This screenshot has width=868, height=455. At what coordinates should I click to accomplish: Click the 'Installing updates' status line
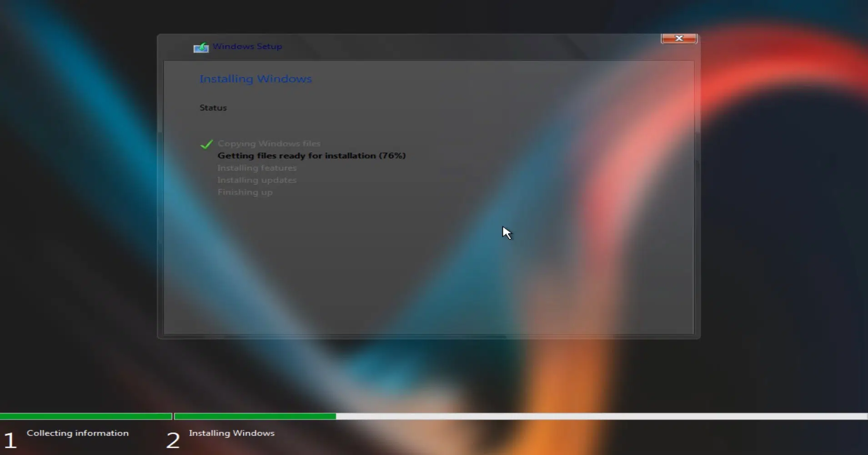[257, 180]
